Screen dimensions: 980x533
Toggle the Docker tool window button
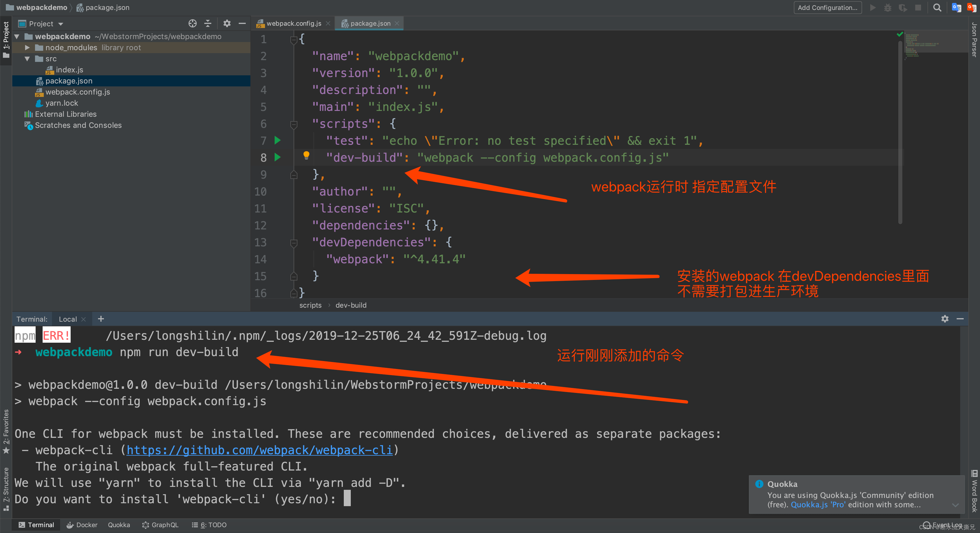(82, 525)
